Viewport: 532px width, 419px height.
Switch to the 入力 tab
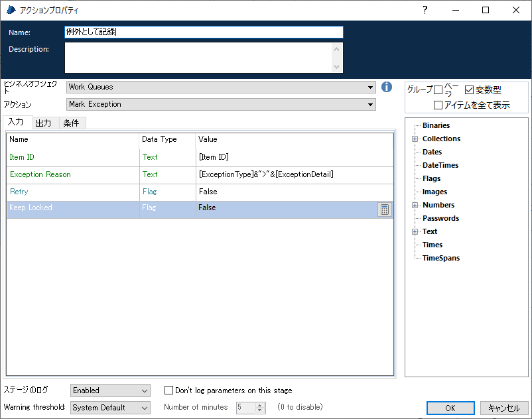pos(16,122)
